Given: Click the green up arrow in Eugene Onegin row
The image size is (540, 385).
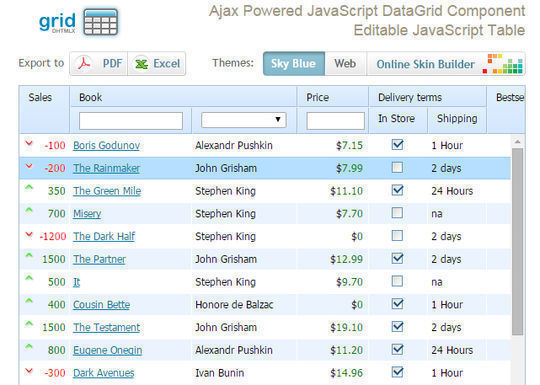Looking at the screenshot, I should click(29, 347).
